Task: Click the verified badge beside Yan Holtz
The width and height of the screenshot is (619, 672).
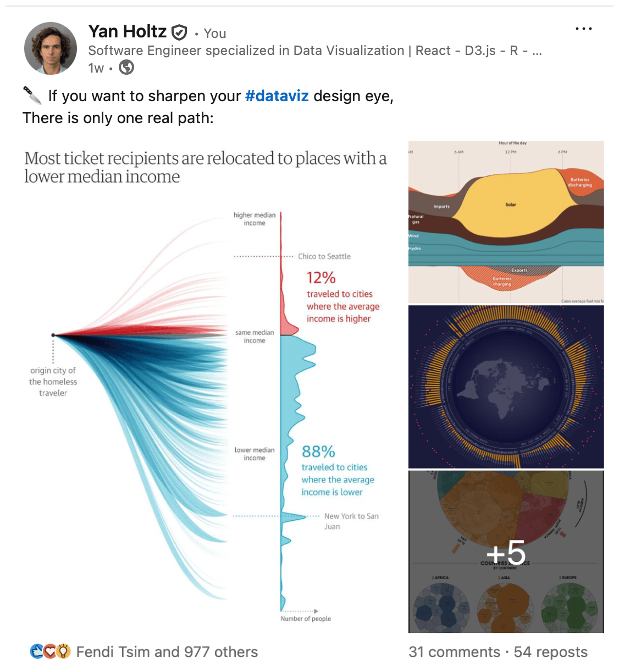Action: pyautogui.click(x=180, y=33)
